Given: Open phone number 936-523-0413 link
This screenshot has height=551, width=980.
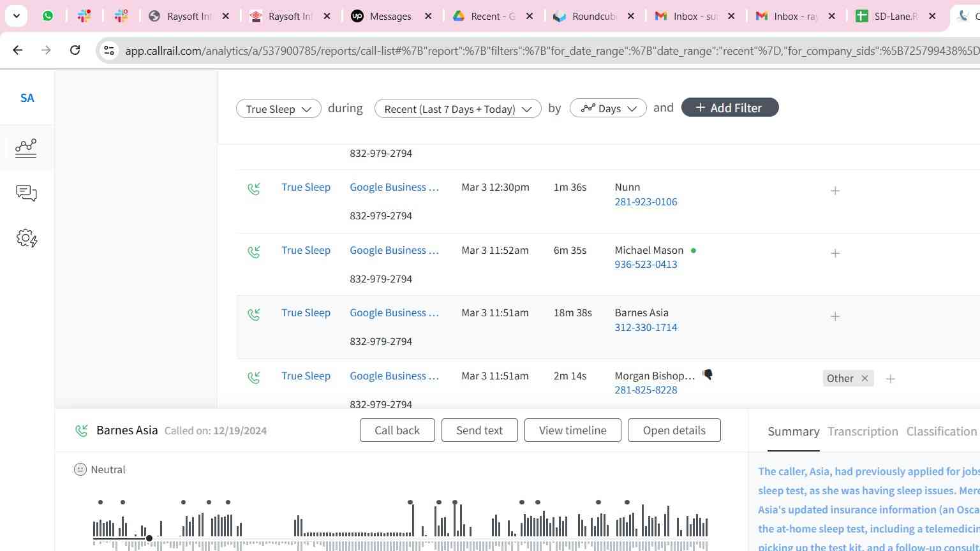Looking at the screenshot, I should (646, 264).
